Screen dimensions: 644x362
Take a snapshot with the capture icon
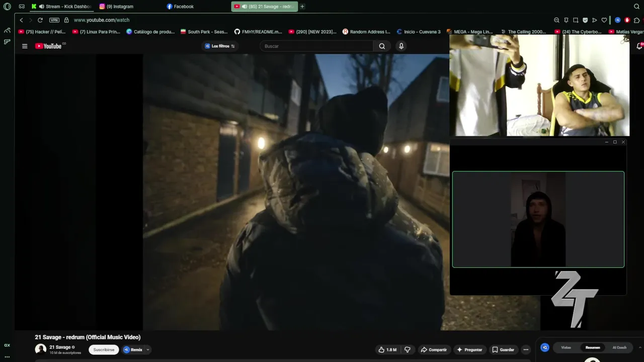(576, 20)
